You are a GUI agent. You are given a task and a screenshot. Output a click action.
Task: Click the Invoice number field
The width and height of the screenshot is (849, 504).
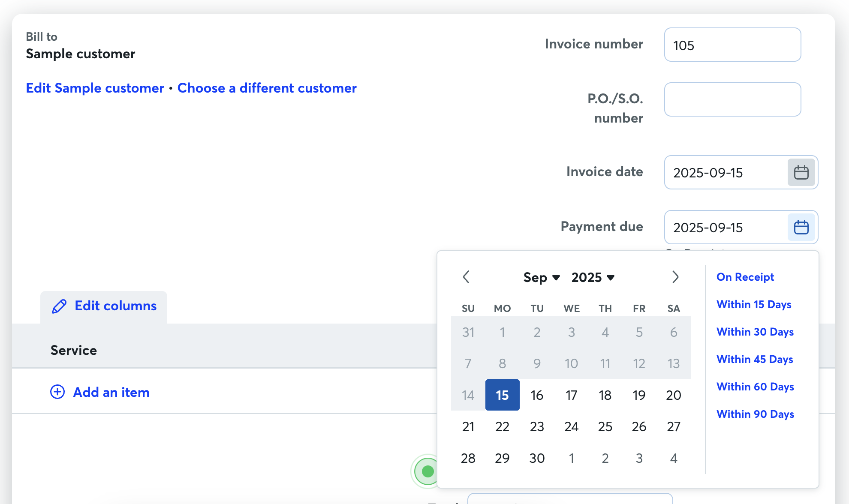(732, 45)
